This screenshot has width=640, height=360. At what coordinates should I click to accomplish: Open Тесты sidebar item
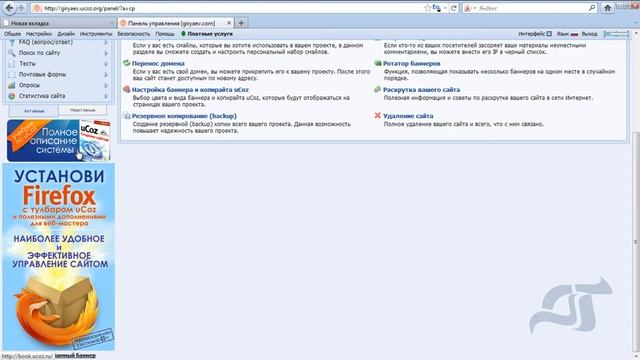click(x=27, y=64)
